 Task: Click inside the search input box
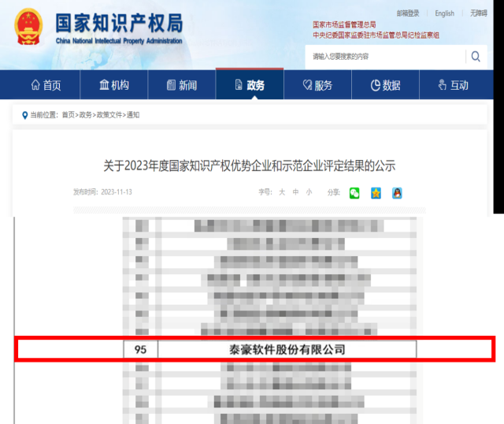(x=386, y=57)
